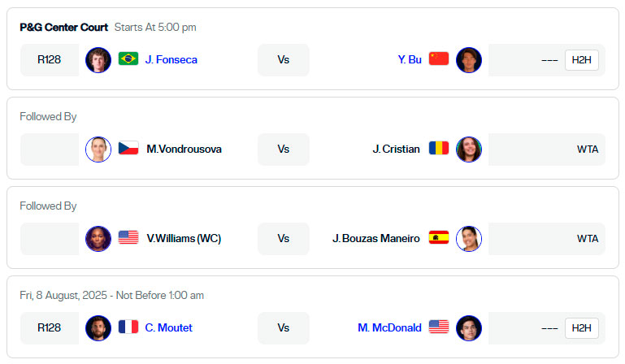The width and height of the screenshot is (625, 364).
Task: Click H2H button for Fonseca vs Bu
Action: coord(582,60)
